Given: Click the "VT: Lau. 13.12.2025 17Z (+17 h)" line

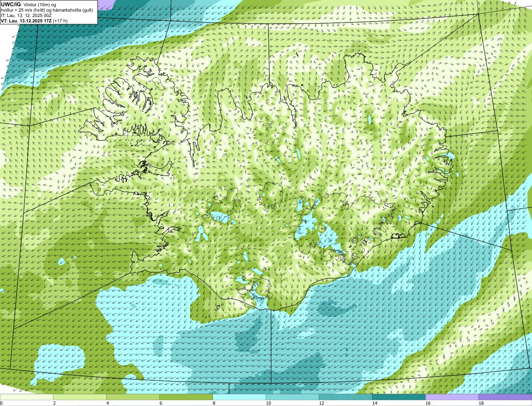Looking at the screenshot, I should point(34,21).
